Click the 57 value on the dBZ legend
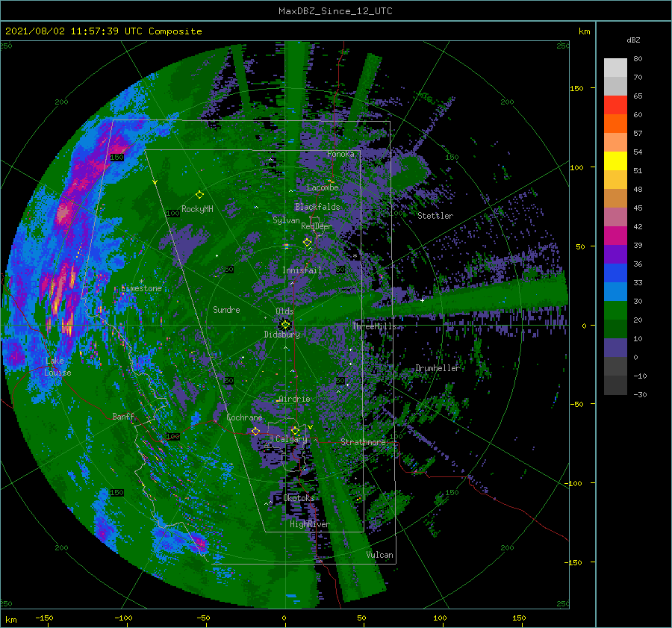 pos(638,134)
